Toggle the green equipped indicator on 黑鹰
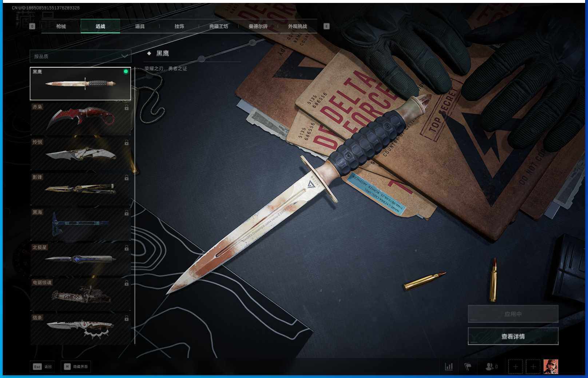Image resolution: width=588 pixels, height=378 pixels. 126,72
